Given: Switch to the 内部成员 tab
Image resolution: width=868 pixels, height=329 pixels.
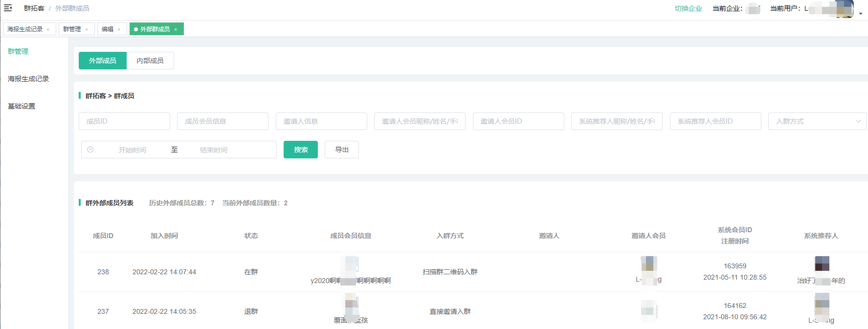Looking at the screenshot, I should pyautogui.click(x=150, y=61).
